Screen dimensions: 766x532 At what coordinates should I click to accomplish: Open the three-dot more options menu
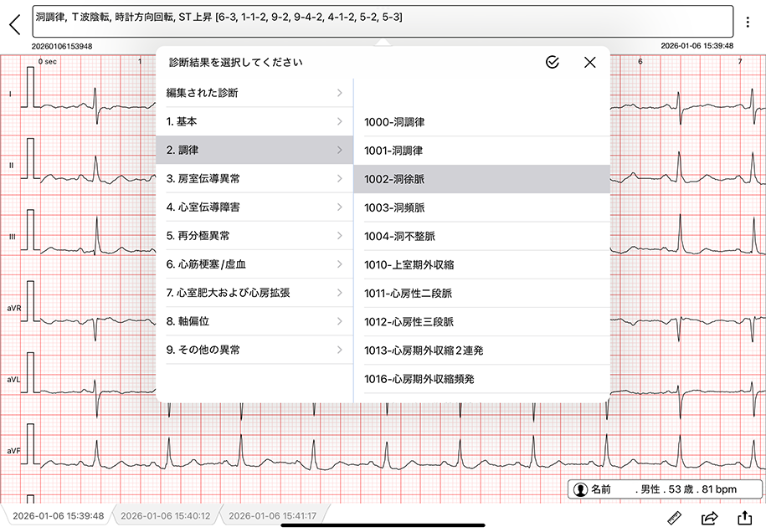[x=748, y=23]
